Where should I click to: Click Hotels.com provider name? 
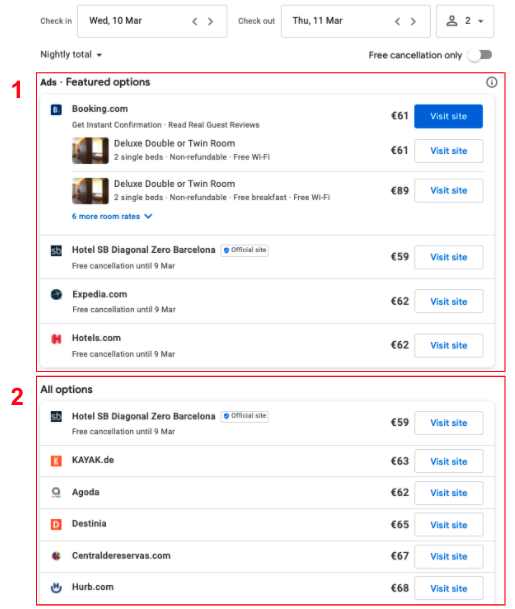coord(96,338)
